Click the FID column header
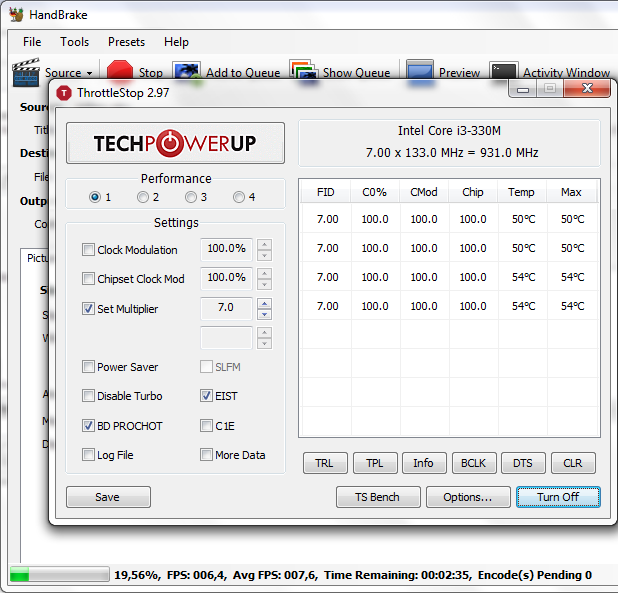The image size is (618, 593). click(x=326, y=192)
